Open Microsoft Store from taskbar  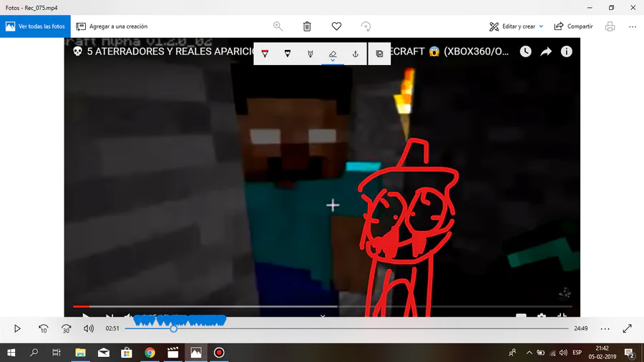pos(127,353)
